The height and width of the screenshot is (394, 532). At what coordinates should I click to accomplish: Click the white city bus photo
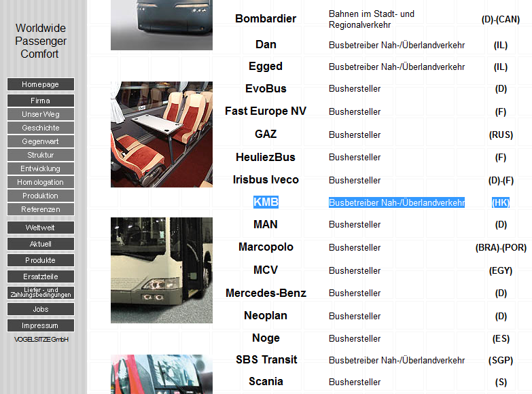coord(162,270)
